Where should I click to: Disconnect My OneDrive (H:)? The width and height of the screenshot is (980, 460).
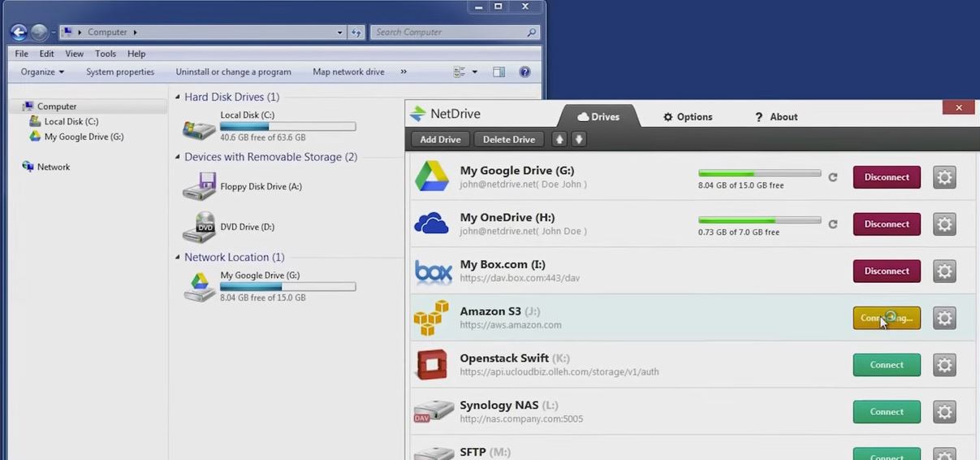pyautogui.click(x=887, y=224)
